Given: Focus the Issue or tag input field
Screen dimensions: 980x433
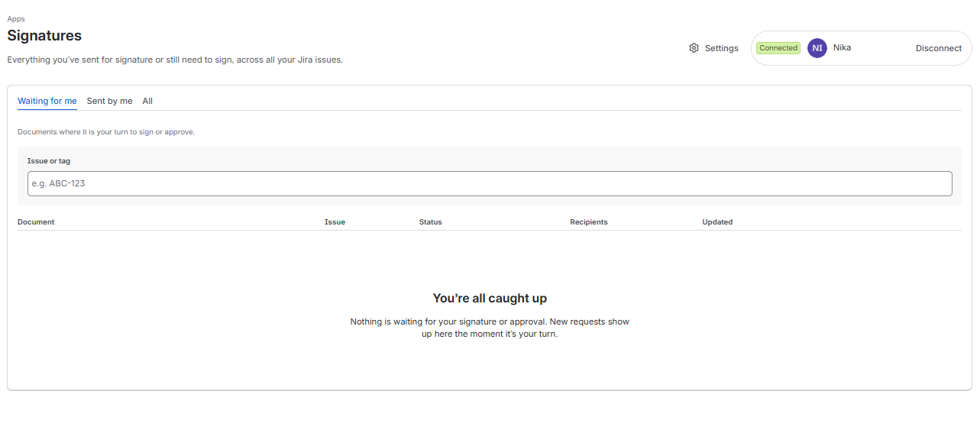Looking at the screenshot, I should (490, 183).
